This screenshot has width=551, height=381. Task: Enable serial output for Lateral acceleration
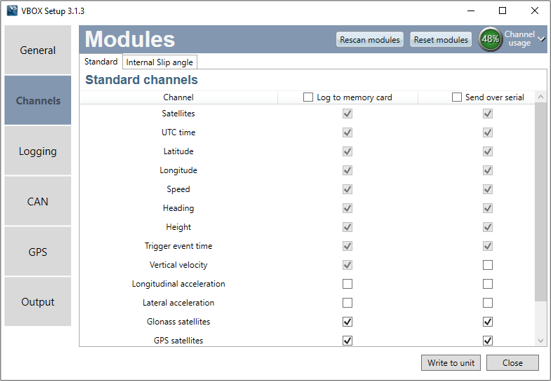tap(487, 303)
